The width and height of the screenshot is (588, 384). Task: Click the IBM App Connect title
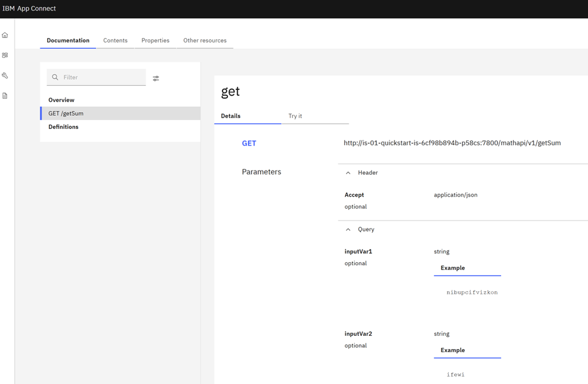29,8
